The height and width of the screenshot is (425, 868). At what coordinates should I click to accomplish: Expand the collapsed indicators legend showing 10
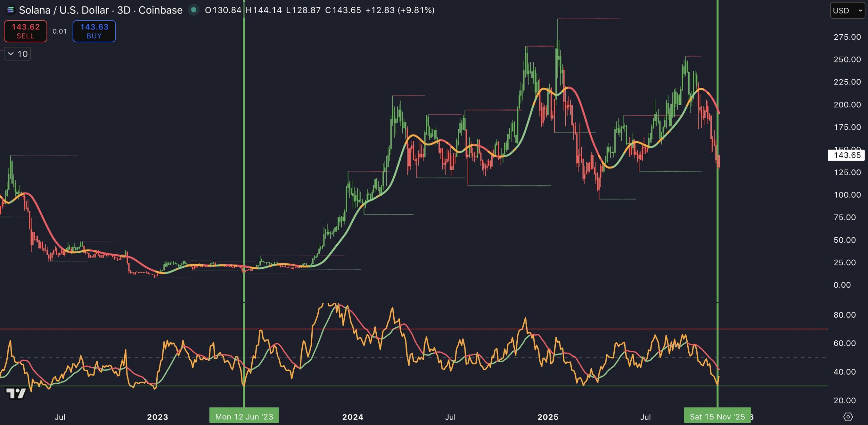(17, 54)
